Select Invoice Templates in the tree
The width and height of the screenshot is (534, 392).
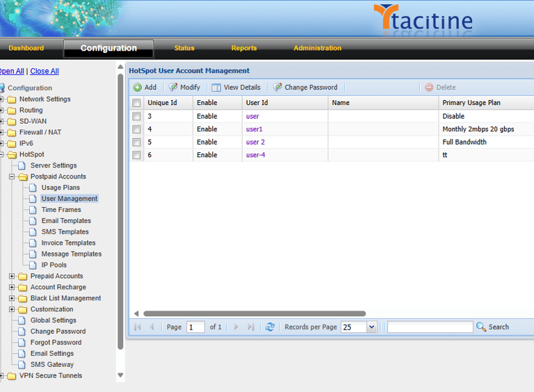pyautogui.click(x=68, y=243)
